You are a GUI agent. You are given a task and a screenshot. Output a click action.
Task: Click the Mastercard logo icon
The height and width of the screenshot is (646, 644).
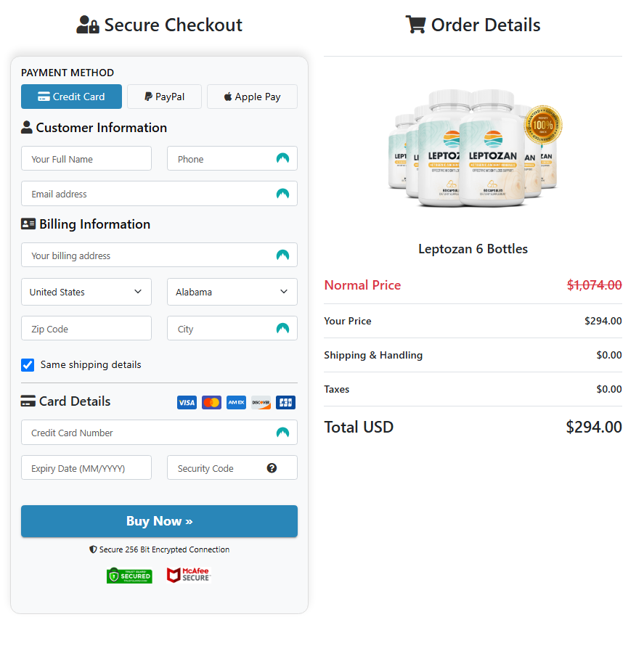pos(211,402)
